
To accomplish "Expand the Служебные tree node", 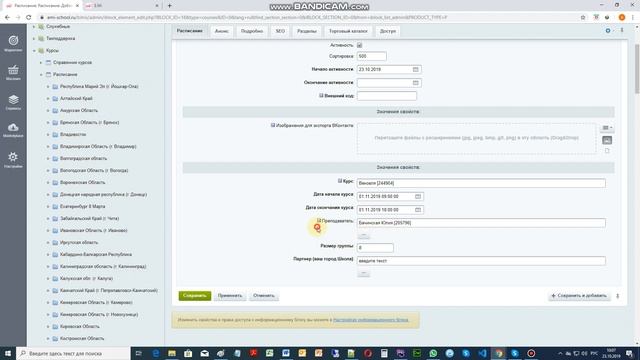I will click(34, 27).
